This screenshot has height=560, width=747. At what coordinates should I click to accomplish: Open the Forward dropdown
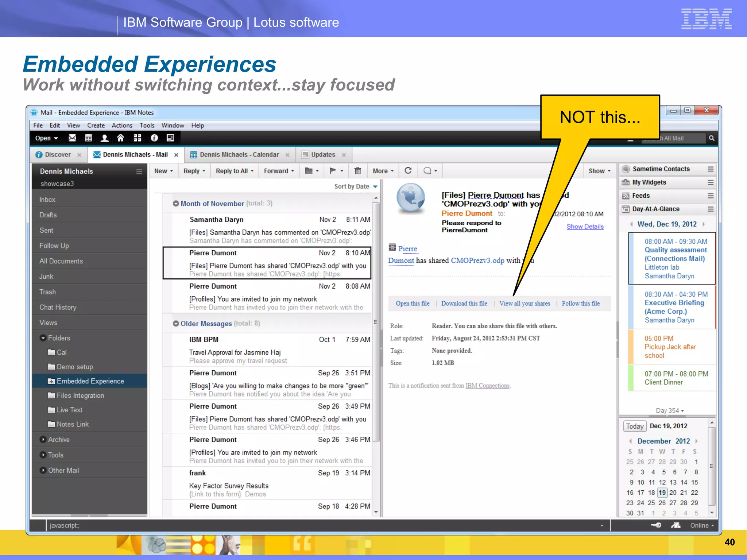pyautogui.click(x=279, y=171)
